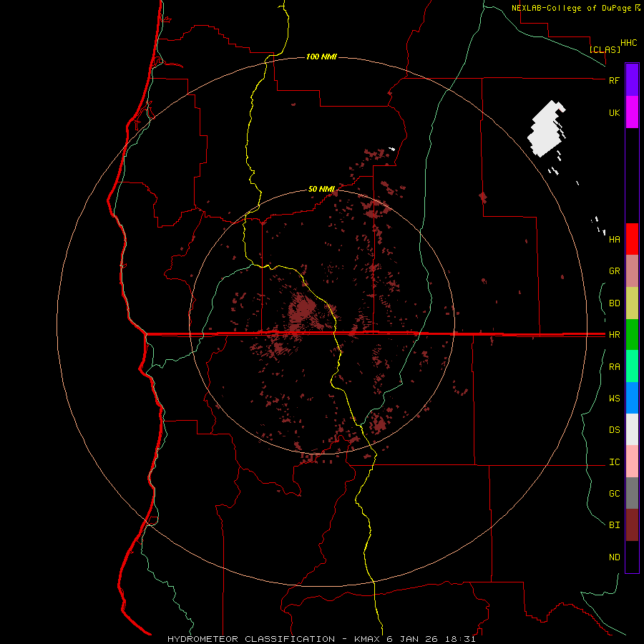Click the GC legend label
The width and height of the screenshot is (644, 644).
click(614, 494)
